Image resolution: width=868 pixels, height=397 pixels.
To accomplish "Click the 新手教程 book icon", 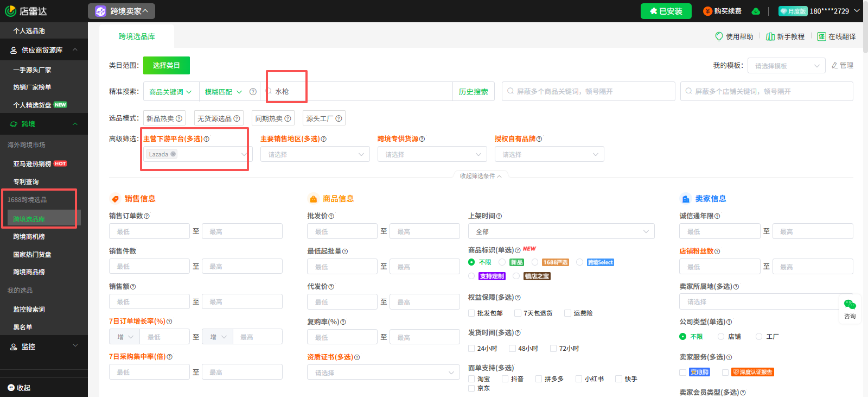I will [770, 36].
